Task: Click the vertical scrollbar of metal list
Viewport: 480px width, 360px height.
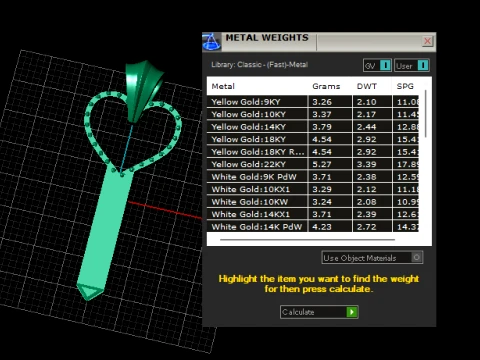Action: click(426, 113)
